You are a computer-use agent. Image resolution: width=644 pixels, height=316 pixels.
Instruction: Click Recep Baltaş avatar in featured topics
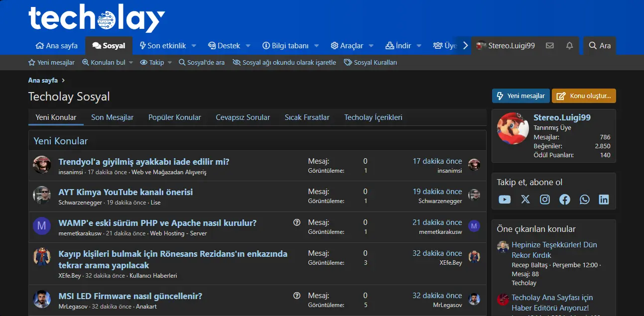pyautogui.click(x=503, y=246)
